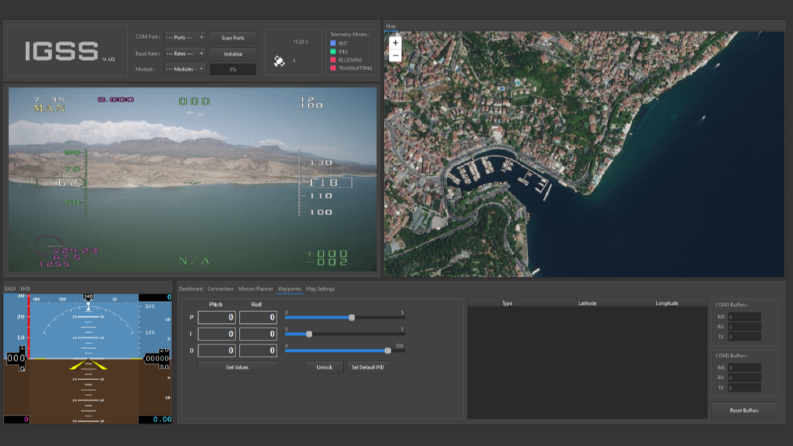Click the satellite GPS status icon
Image resolution: width=793 pixels, height=446 pixels.
[x=279, y=61]
